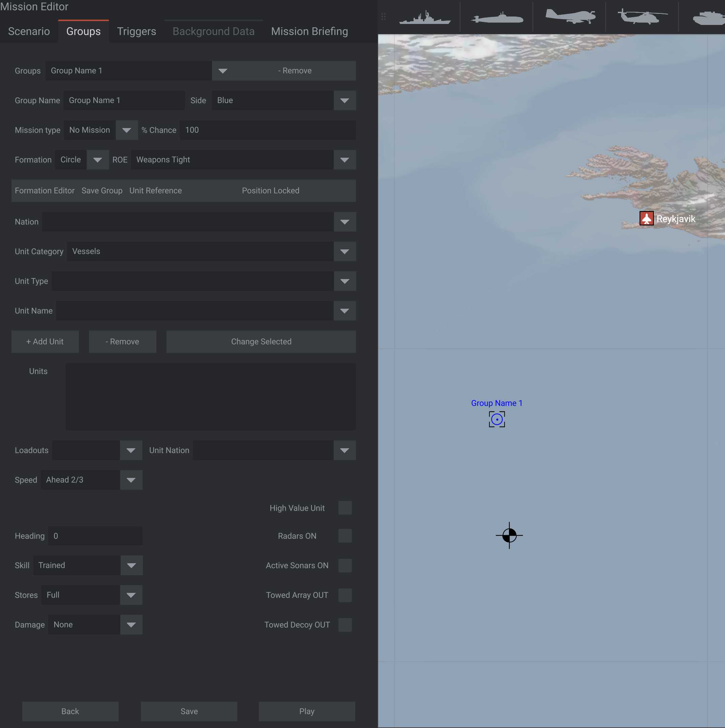Switch to the Triggers tab

[x=136, y=31]
